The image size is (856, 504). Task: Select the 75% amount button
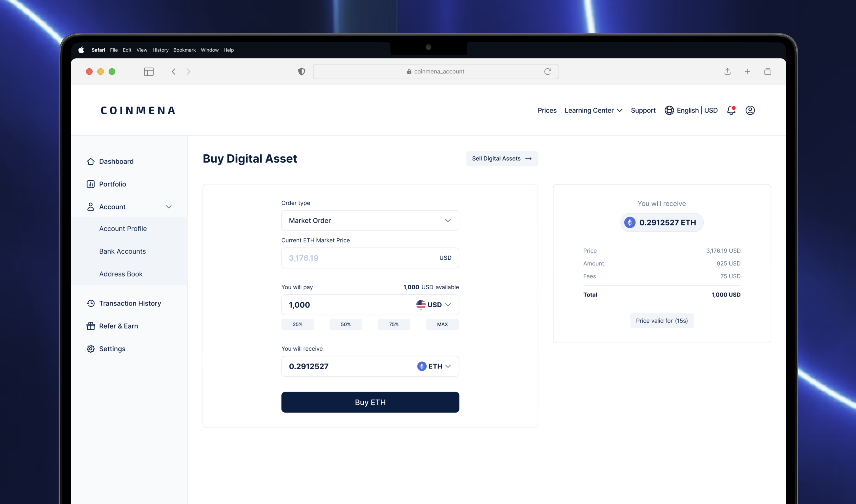394,324
